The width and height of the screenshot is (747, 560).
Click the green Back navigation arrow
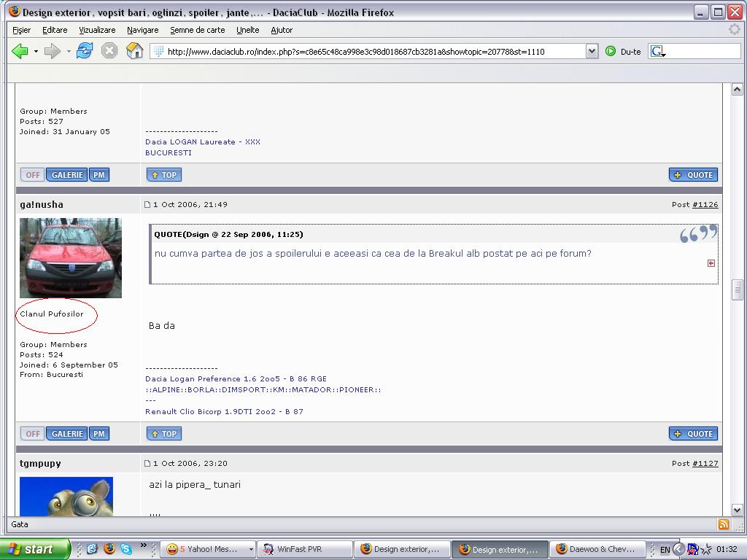pyautogui.click(x=20, y=51)
